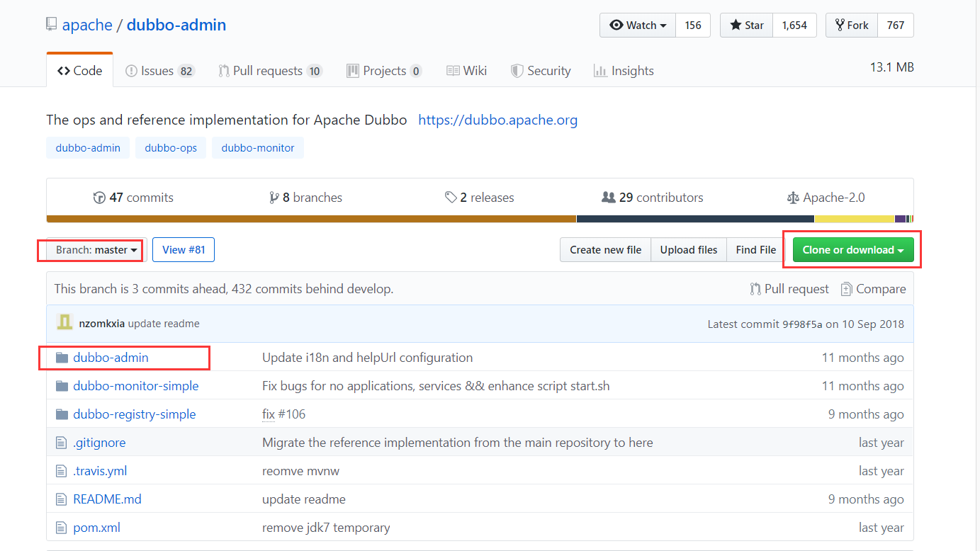The image size is (980, 551).
Task: Open the dubbo.apache.org website link
Action: (497, 120)
